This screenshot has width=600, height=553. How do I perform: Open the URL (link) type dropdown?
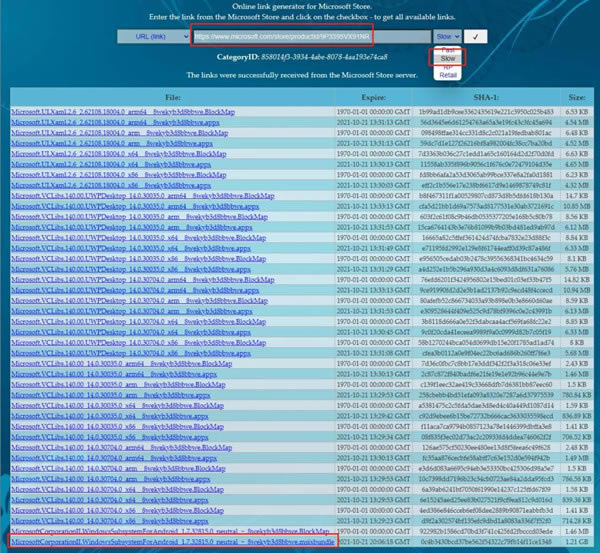pyautogui.click(x=153, y=37)
